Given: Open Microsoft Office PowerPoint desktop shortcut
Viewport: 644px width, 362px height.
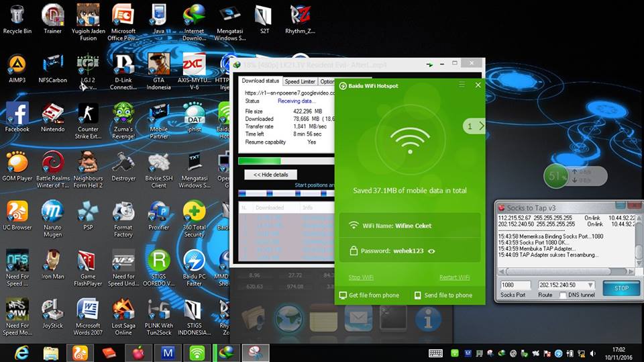Looking at the screenshot, I should [123, 22].
